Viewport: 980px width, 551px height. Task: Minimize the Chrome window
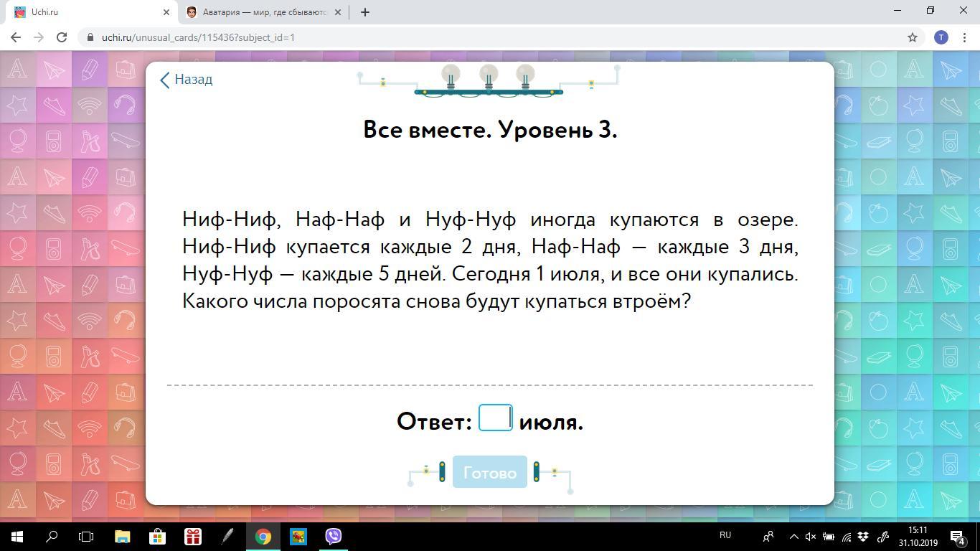point(897,11)
